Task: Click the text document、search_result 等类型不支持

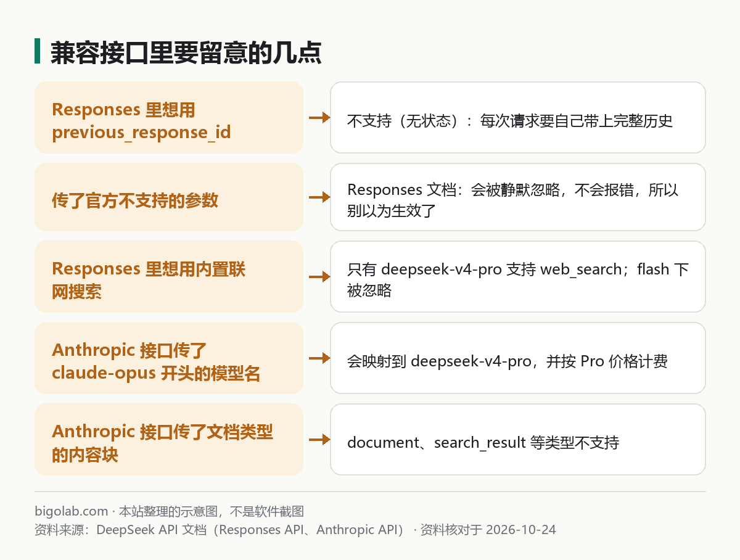Action: tap(483, 442)
